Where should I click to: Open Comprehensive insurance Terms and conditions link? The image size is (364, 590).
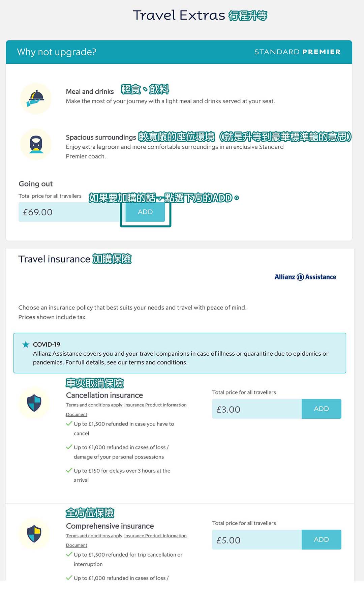coord(94,536)
